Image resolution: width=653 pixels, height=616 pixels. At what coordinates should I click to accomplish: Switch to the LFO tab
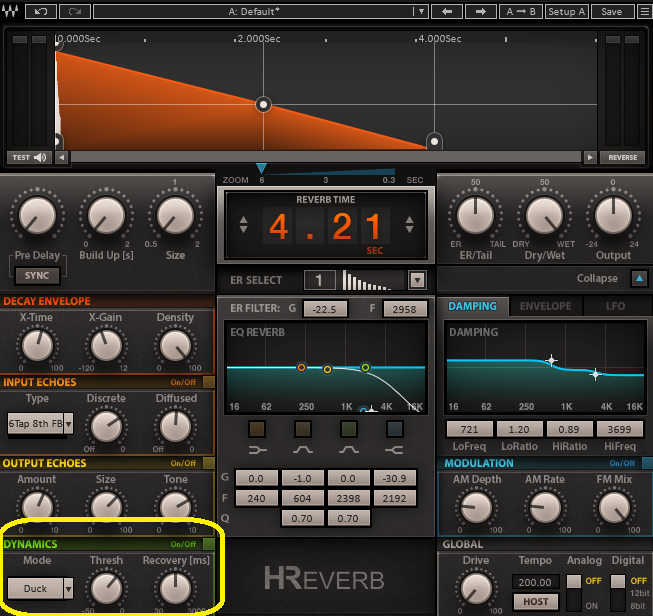[x=616, y=306]
